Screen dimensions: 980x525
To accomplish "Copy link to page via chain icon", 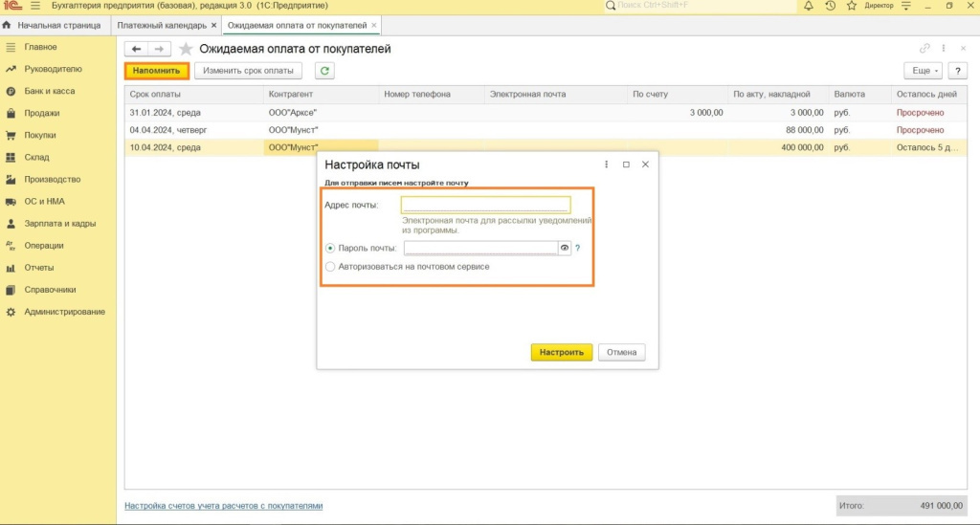I will click(x=924, y=49).
